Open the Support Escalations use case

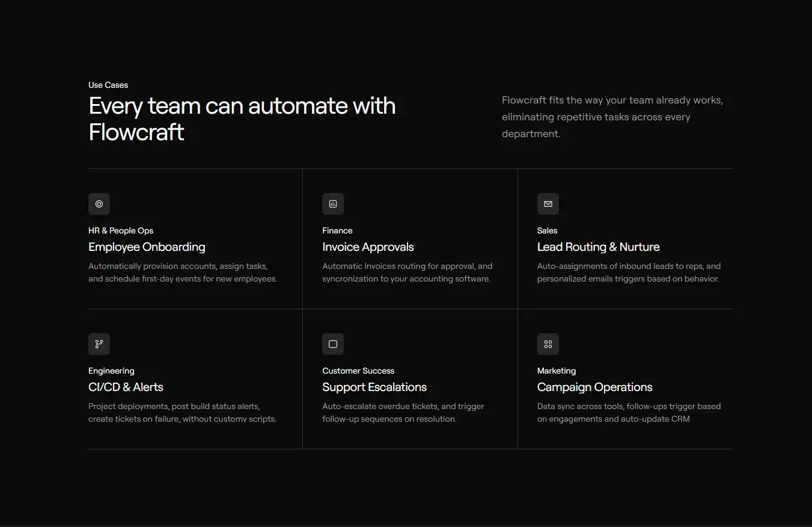pyautogui.click(x=374, y=387)
